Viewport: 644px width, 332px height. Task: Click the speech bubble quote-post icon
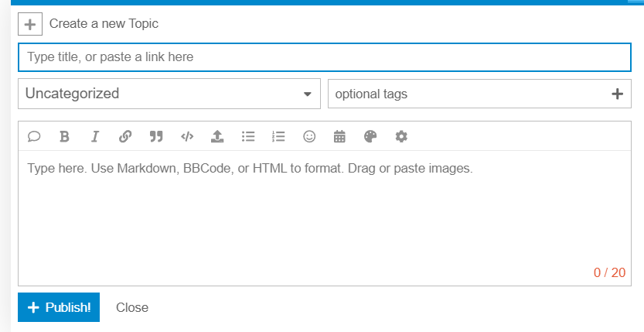(34, 136)
